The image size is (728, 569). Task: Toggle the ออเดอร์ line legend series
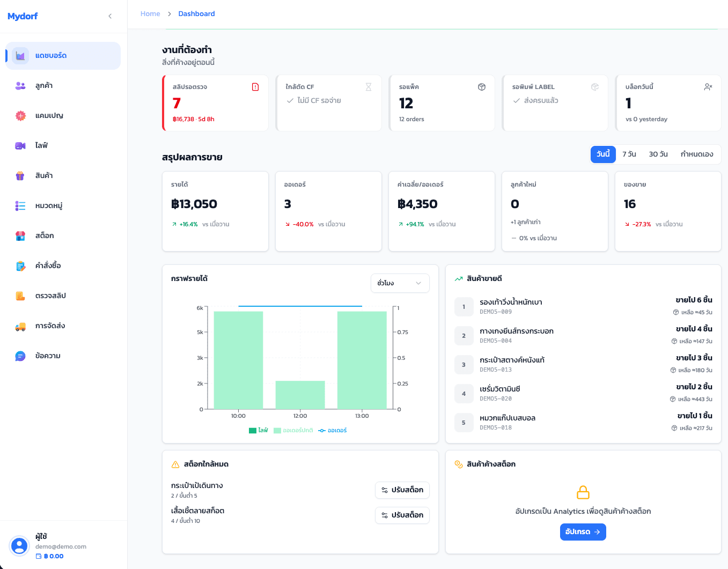click(x=332, y=431)
